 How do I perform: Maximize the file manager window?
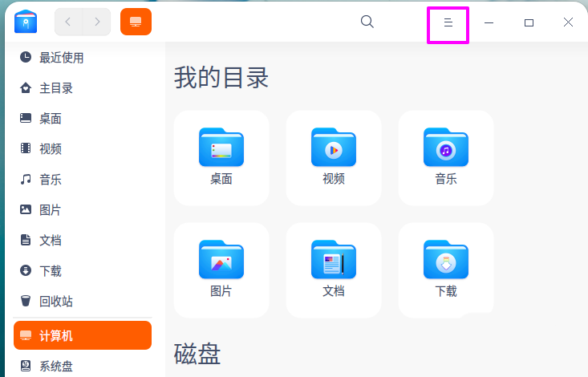529,22
